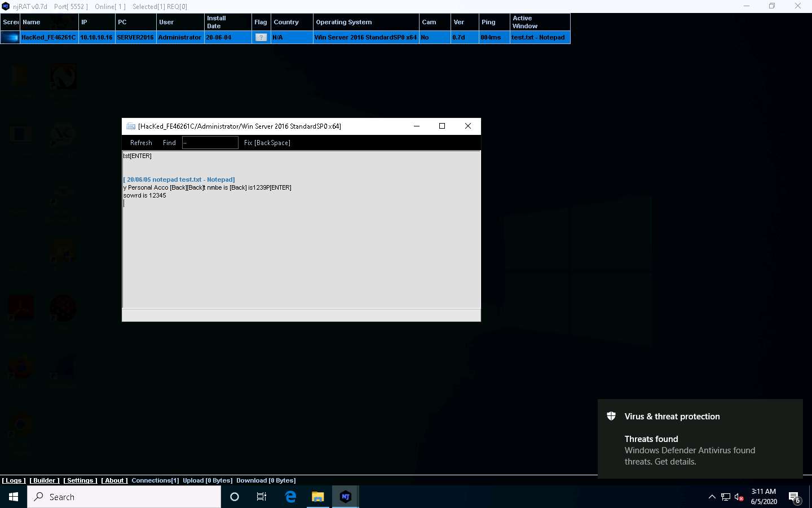Click the Active Window column header
This screenshot has height=508, width=812.
tap(540, 22)
